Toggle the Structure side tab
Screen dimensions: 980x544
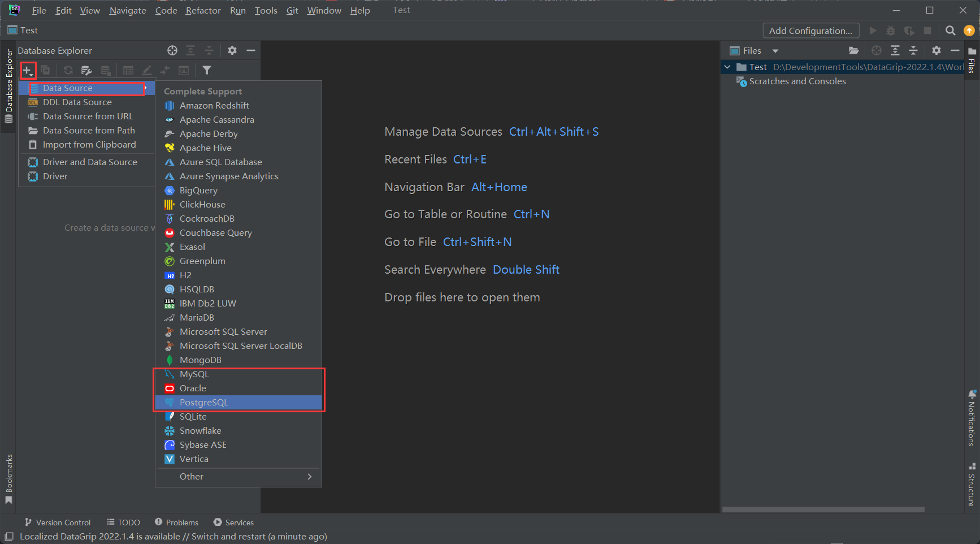(x=972, y=485)
